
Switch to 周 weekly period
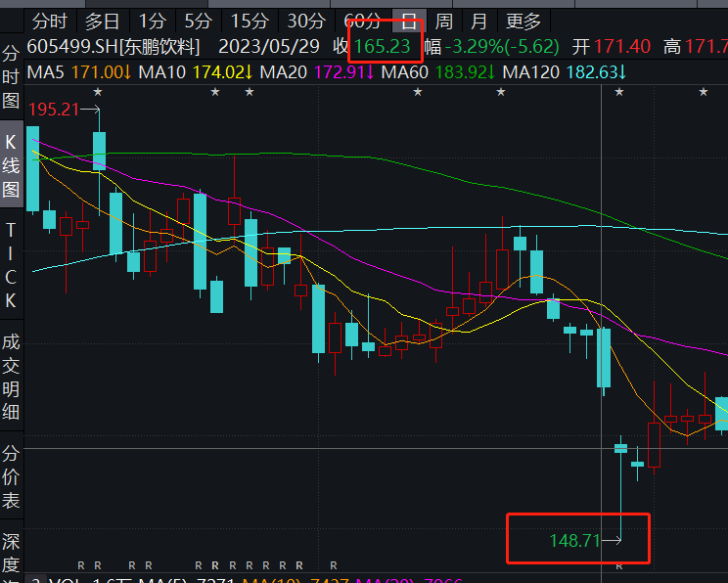point(443,21)
